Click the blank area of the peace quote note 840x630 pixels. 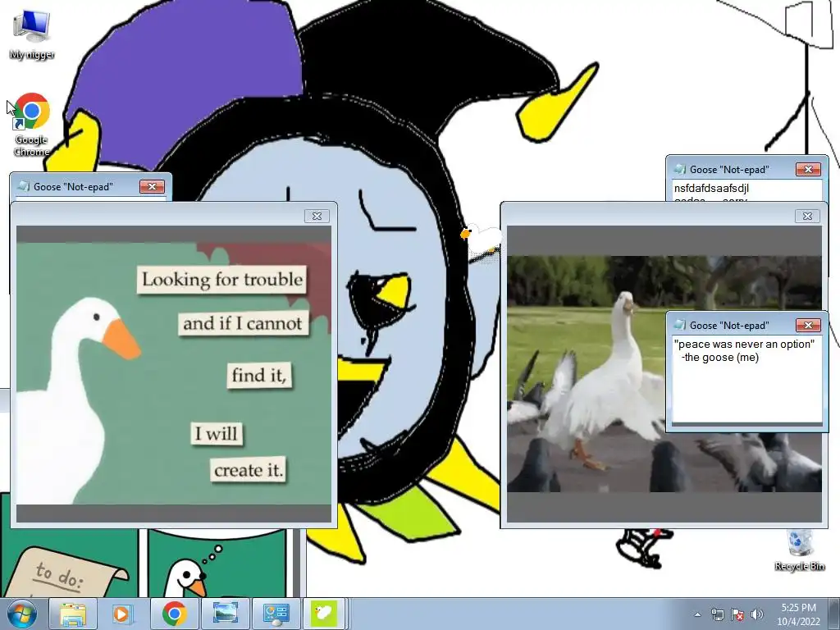[x=746, y=395]
